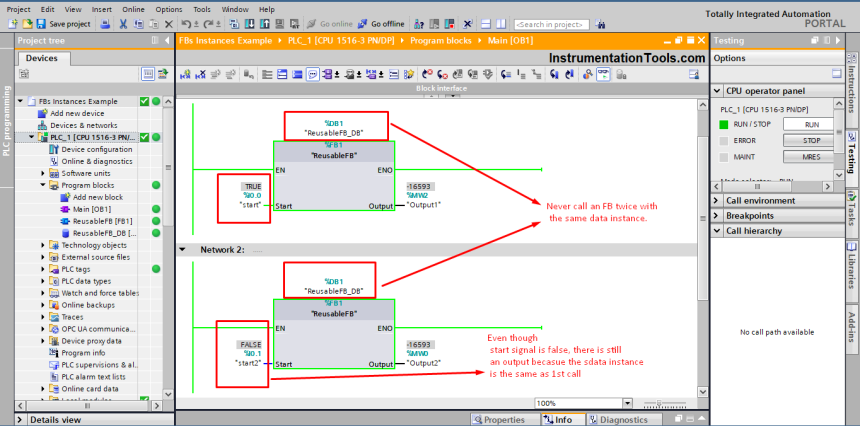
Task: Toggle monitoring on/off glasses icon
Action: [x=603, y=75]
